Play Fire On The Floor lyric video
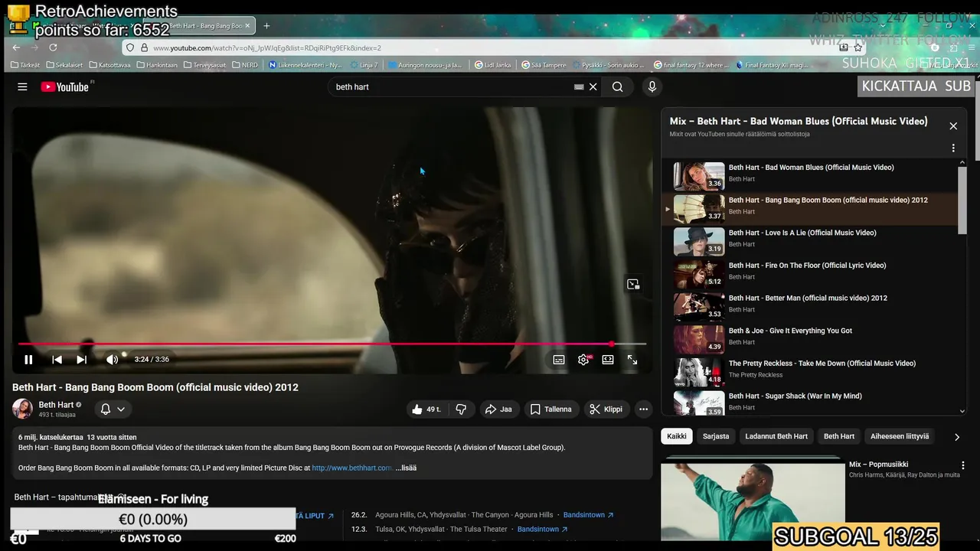This screenshot has height=551, width=980. (x=810, y=274)
